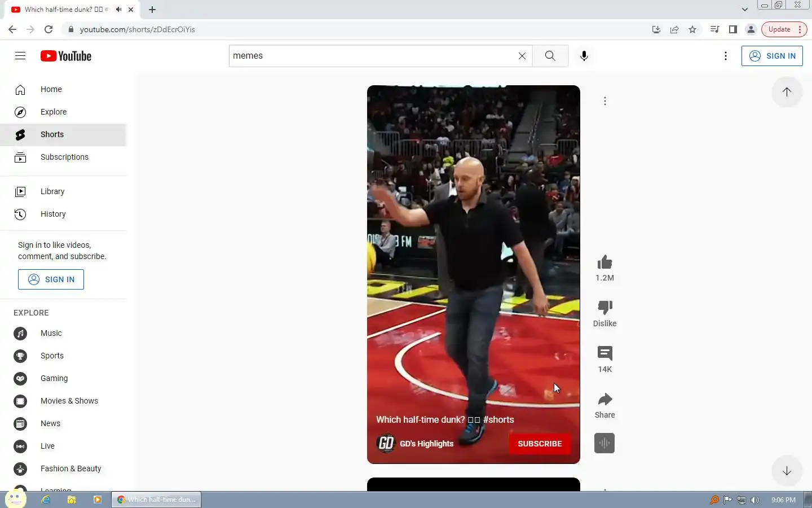Screen dimensions: 812x508
Task: Open Subscriptions in the sidebar
Action: pos(63,157)
